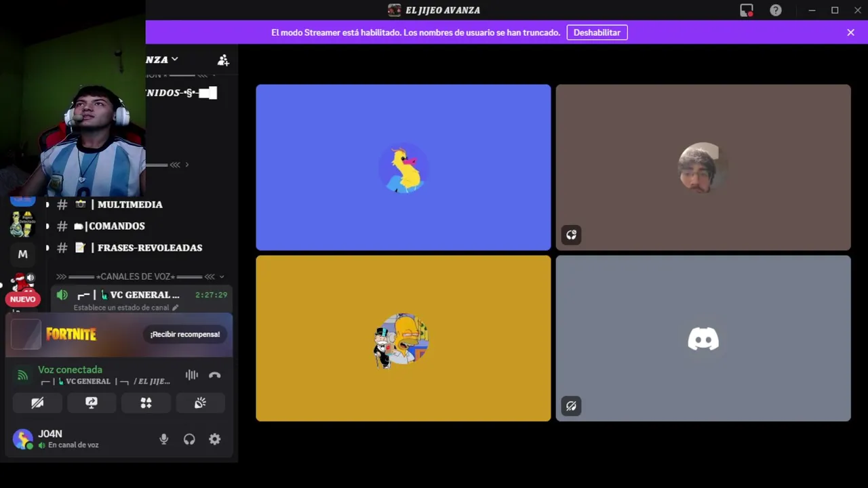Image resolution: width=868 pixels, height=488 pixels.
Task: Open the red Santa server icon
Action: (x=22, y=283)
